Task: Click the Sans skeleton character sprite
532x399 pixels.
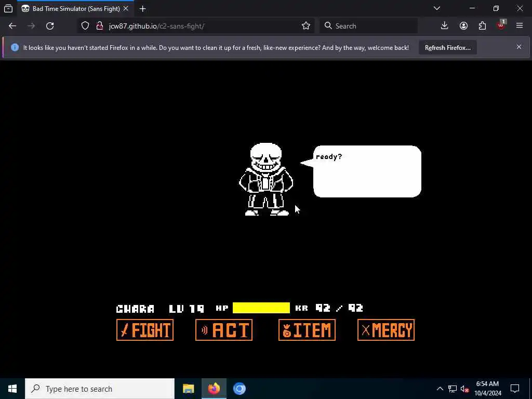Action: point(266,179)
